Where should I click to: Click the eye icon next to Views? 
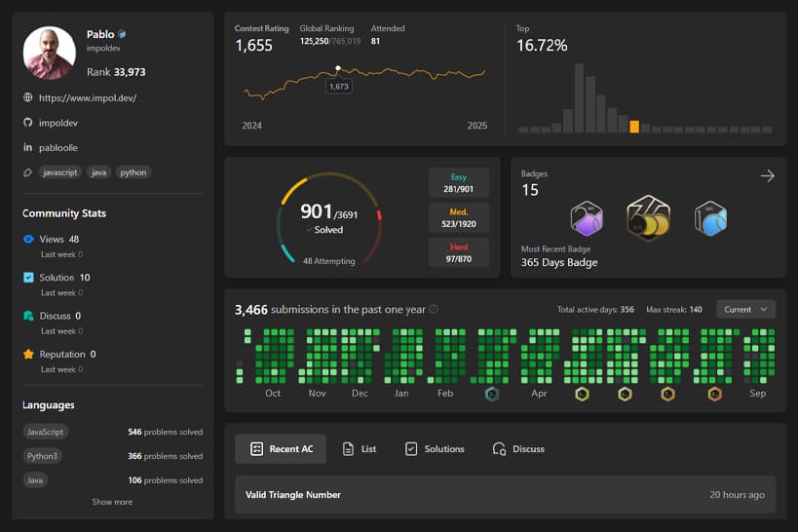tap(29, 239)
